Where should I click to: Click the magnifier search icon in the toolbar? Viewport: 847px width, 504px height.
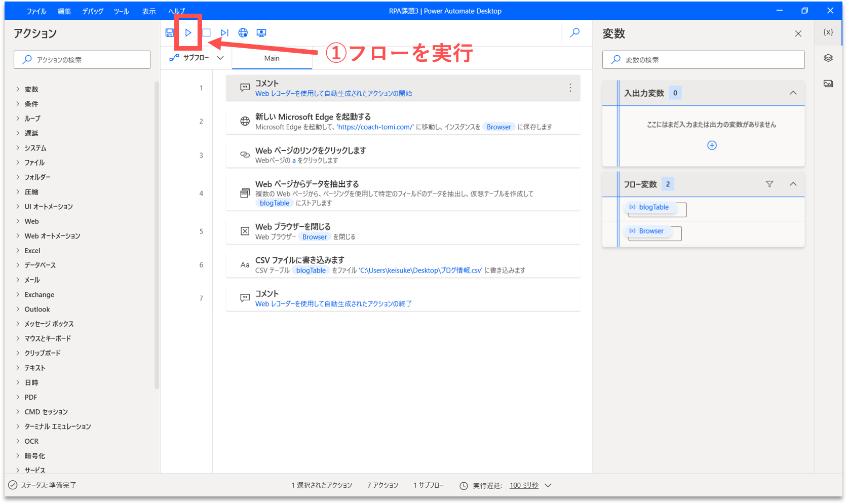575,33
